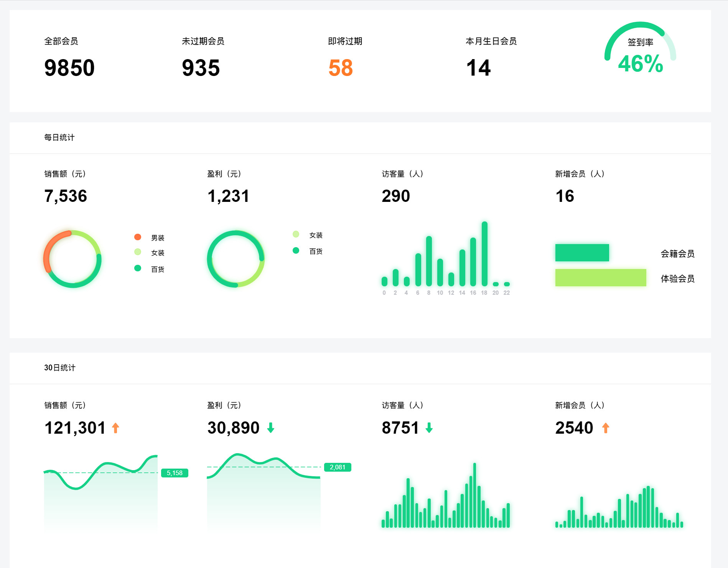The width and height of the screenshot is (728, 568).
Task: Click the orange 即将过期 value 58
Action: [x=341, y=68]
